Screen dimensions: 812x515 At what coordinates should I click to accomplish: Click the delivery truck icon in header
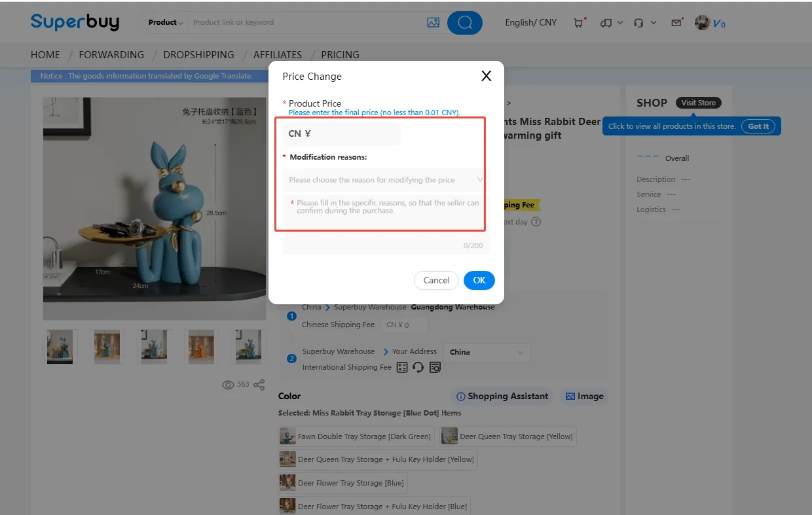pos(606,23)
